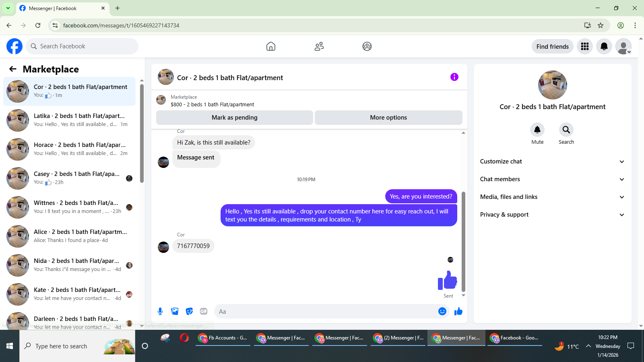Viewport: 644px width, 362px height.
Task: Open Chrome profile icon
Action: pos(621,25)
